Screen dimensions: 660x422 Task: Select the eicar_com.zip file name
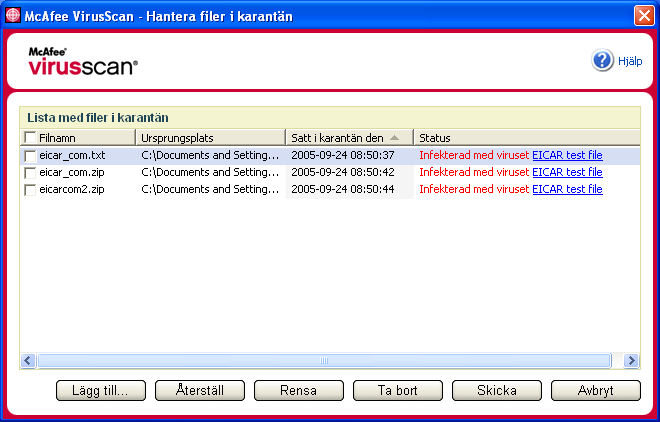pyautogui.click(x=72, y=172)
